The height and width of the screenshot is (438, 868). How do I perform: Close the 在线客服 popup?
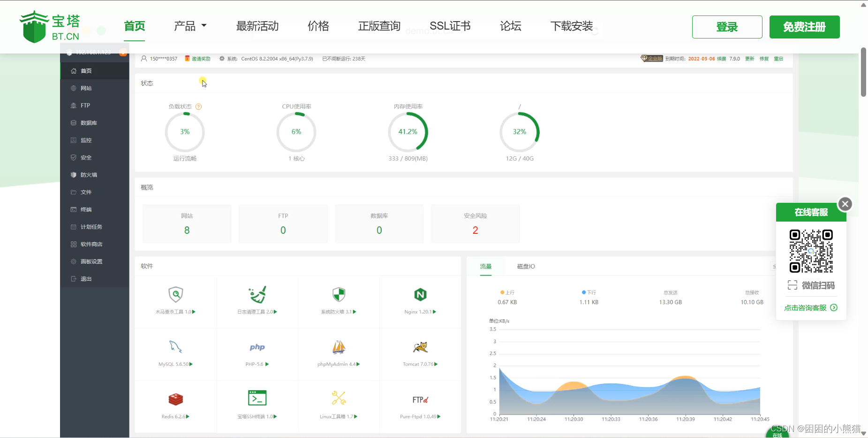pyautogui.click(x=845, y=204)
